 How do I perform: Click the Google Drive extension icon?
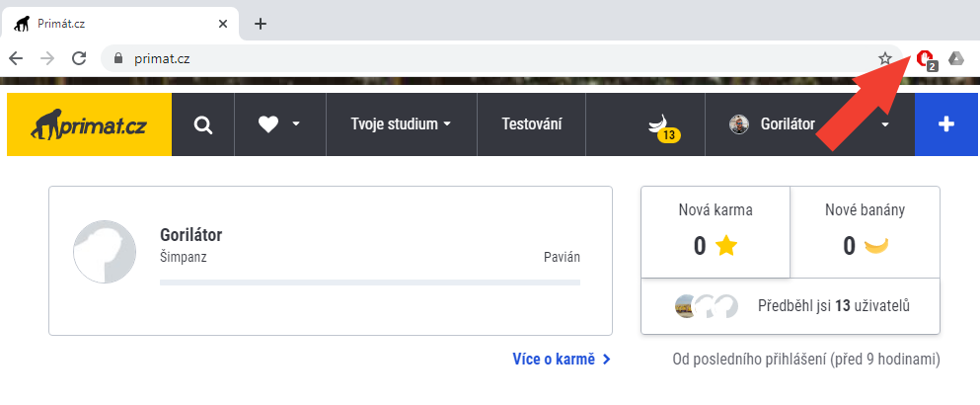[955, 58]
